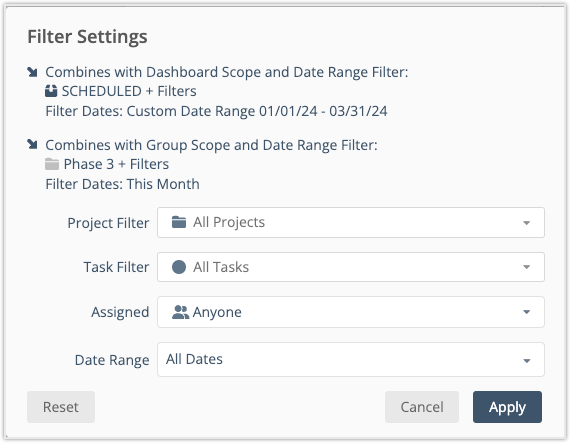The image size is (570, 443).
Task: Cancel the filter settings dialog
Action: click(x=422, y=407)
